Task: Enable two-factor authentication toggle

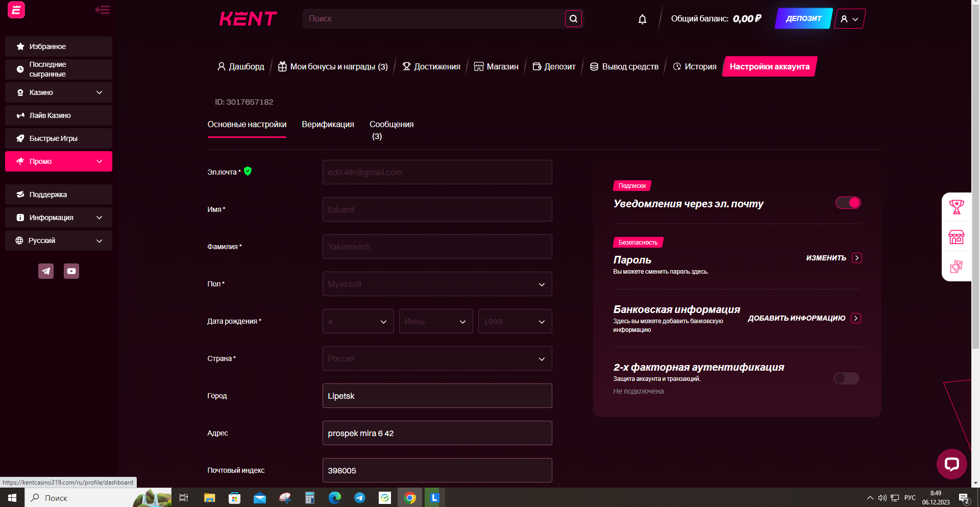Action: click(846, 378)
